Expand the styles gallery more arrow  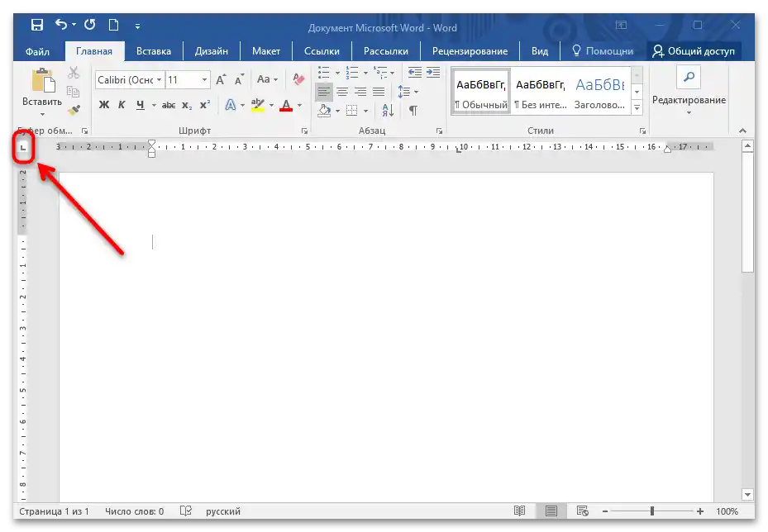tap(637, 108)
